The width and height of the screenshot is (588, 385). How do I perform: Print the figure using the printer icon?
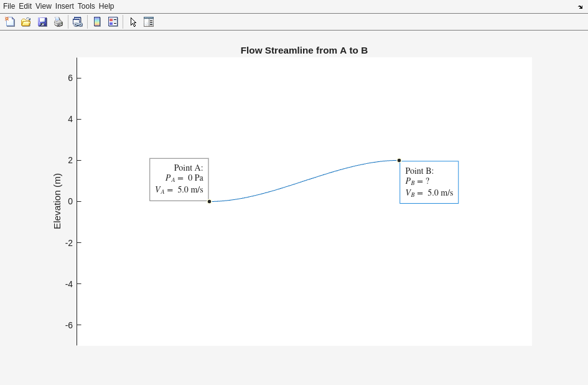[58, 22]
